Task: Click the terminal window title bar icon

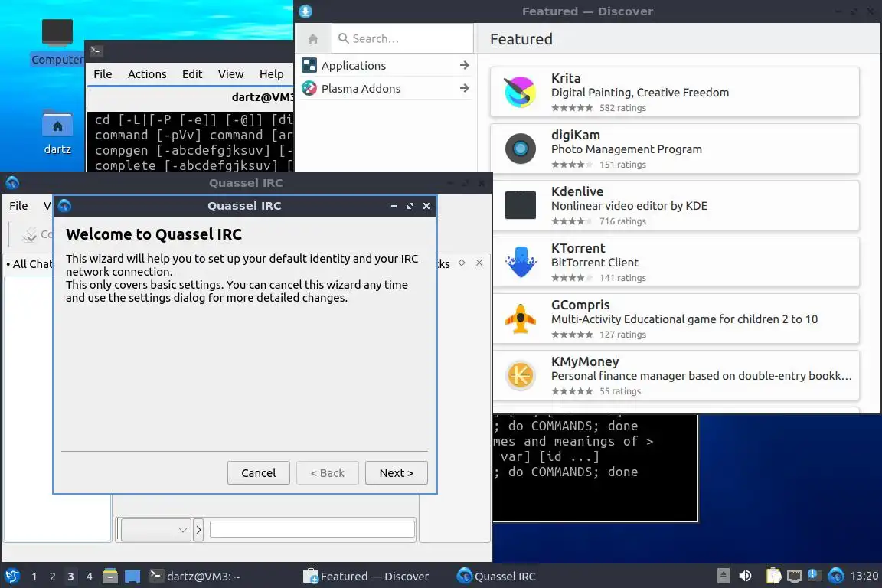Action: 96,51
